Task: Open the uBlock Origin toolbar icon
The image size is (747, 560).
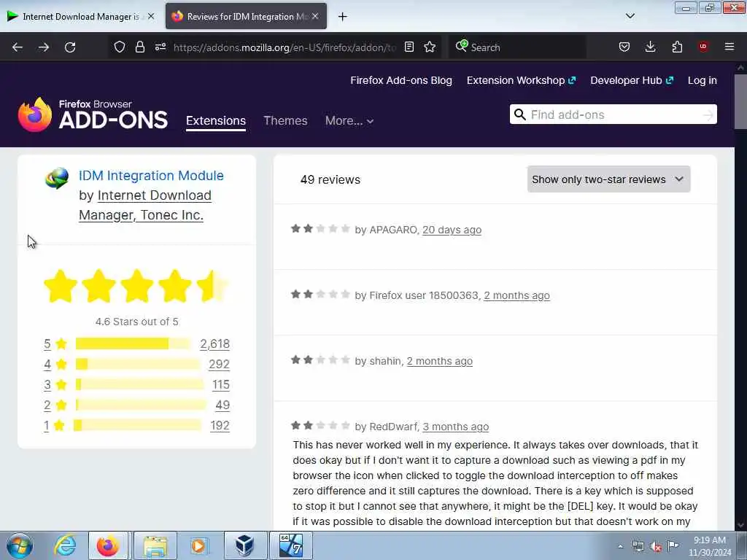Action: point(703,47)
